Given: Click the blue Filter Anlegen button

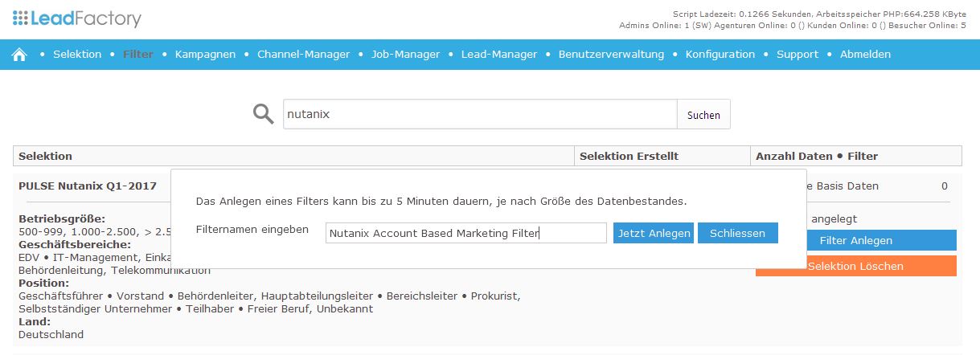Looking at the screenshot, I should coord(856,240).
